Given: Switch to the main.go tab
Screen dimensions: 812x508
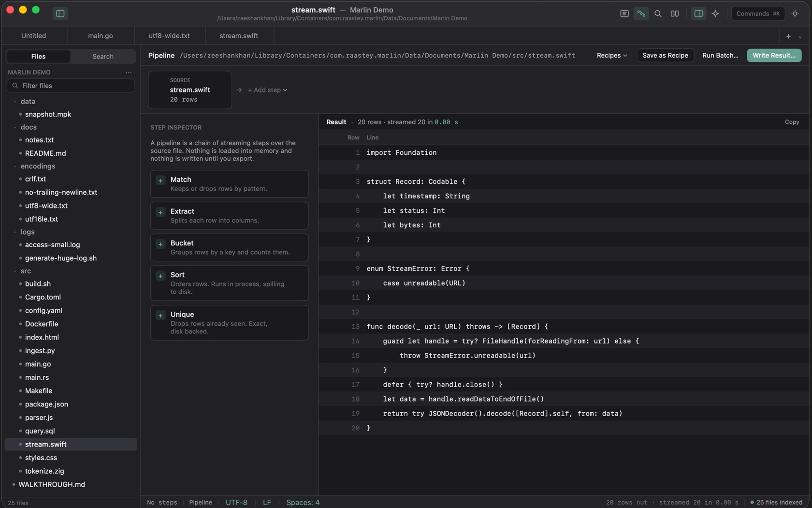Looking at the screenshot, I should (101, 36).
